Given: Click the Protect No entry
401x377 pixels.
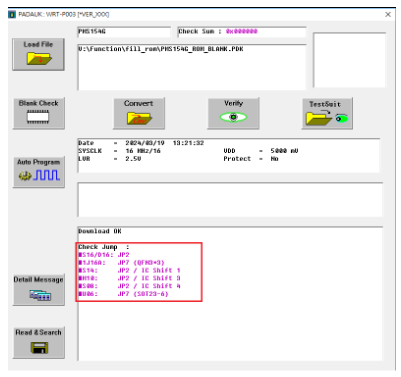Looking at the screenshot, I should (x=251, y=159).
